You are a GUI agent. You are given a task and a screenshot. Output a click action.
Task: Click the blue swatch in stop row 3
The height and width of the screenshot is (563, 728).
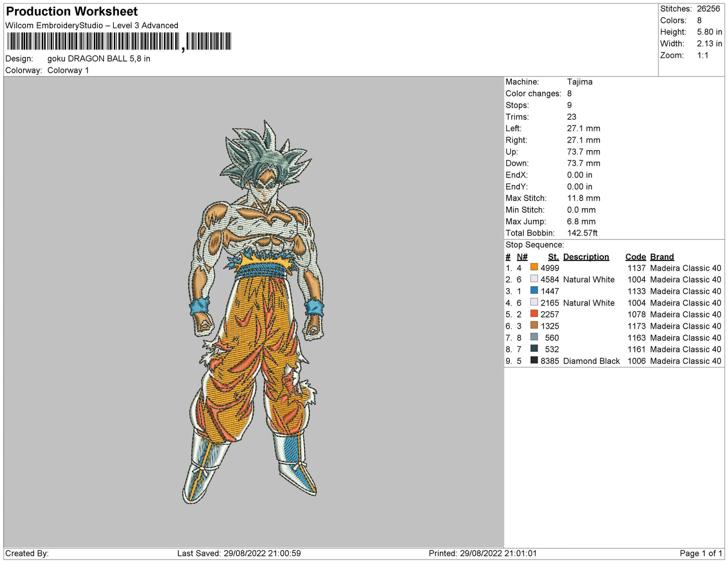pos(534,290)
